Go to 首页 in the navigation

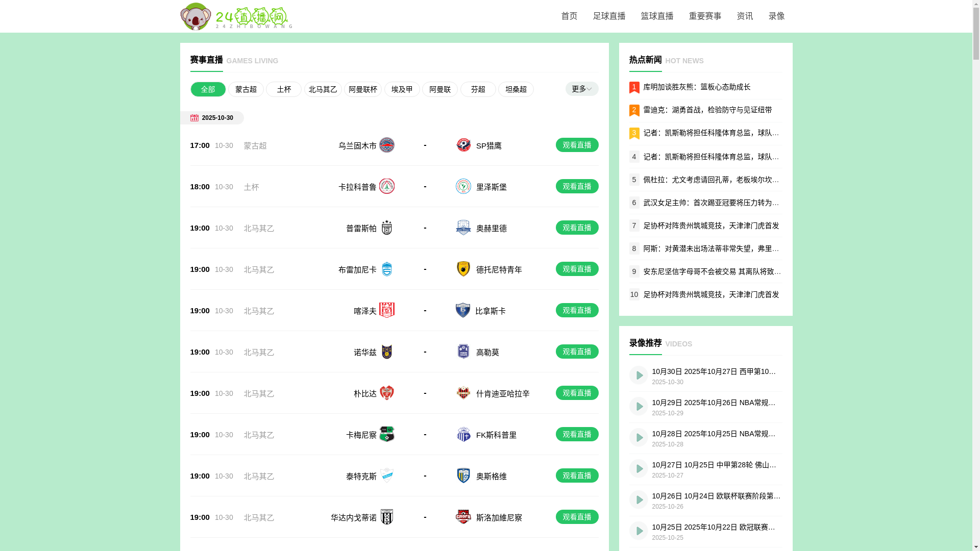point(569,16)
